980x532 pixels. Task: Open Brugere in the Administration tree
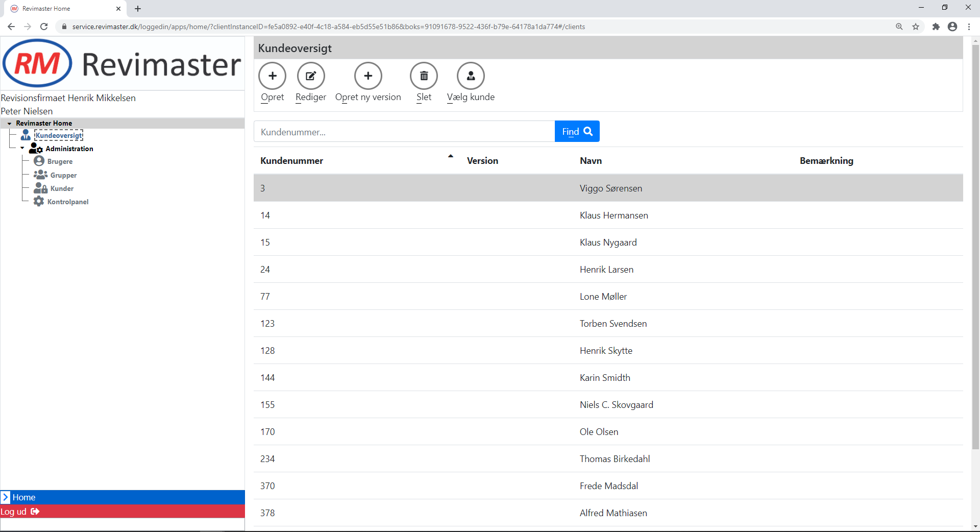60,161
